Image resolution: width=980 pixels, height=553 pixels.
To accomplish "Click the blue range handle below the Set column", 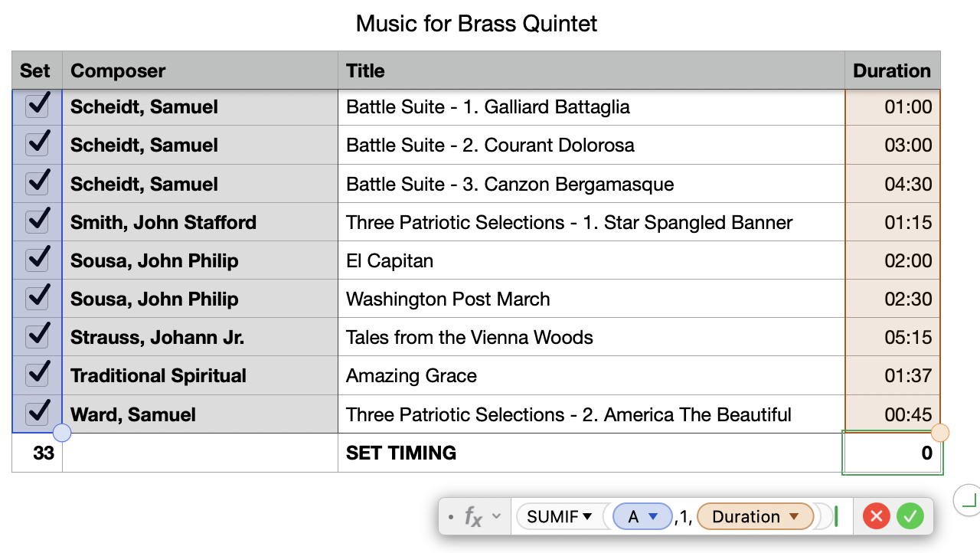I will point(62,434).
